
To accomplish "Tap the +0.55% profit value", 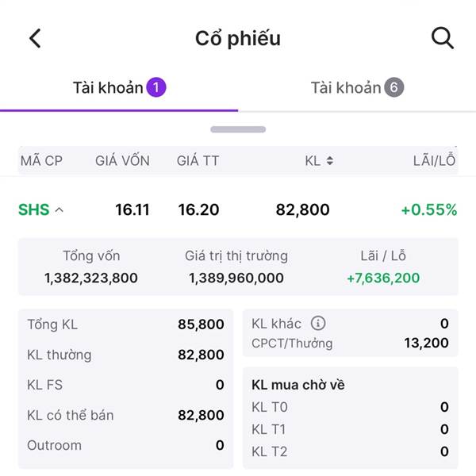I will (429, 209).
